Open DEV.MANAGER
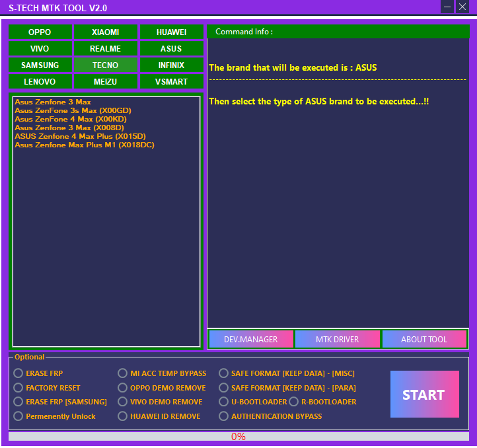 point(251,339)
